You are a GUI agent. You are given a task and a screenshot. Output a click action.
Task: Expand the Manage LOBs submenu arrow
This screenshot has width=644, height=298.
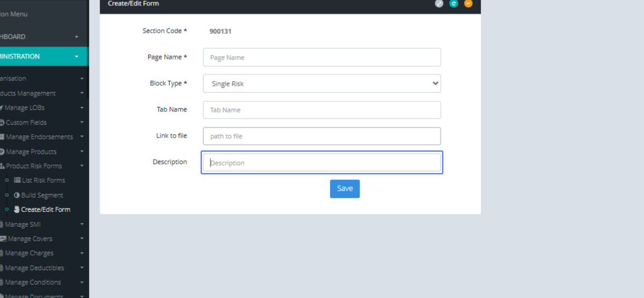click(82, 108)
